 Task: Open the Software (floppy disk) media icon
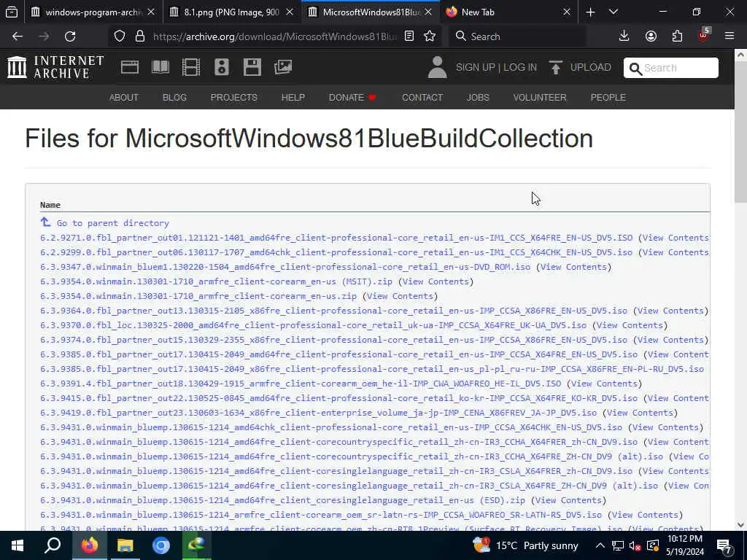point(252,67)
